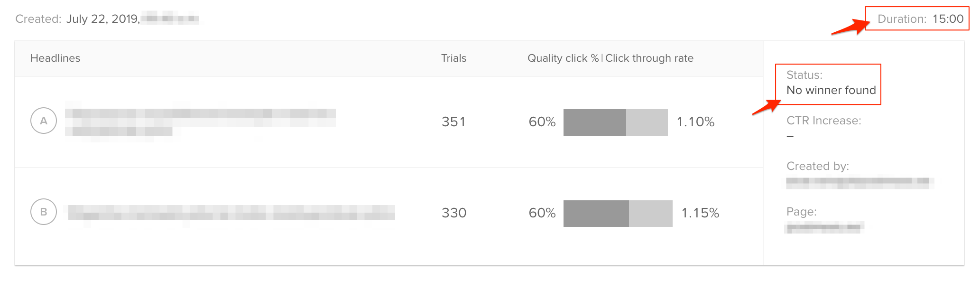Click the Duration 15:00 value
The image size is (980, 281).
point(948,19)
